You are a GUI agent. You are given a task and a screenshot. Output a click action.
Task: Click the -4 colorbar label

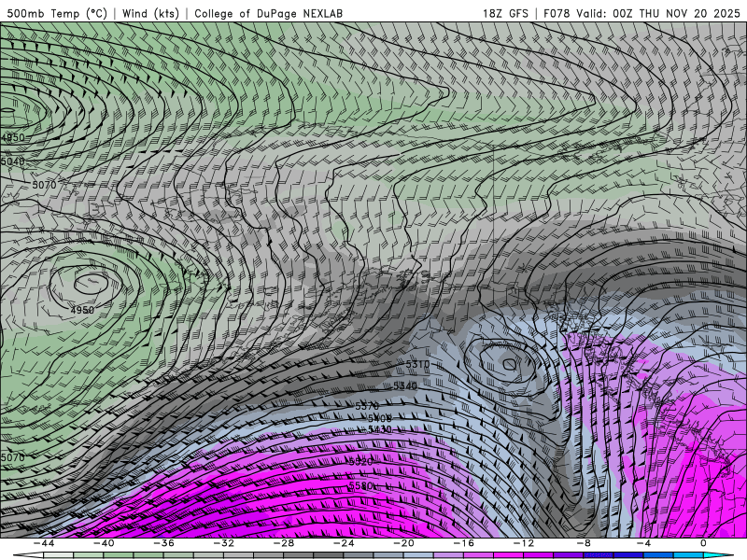point(644,543)
